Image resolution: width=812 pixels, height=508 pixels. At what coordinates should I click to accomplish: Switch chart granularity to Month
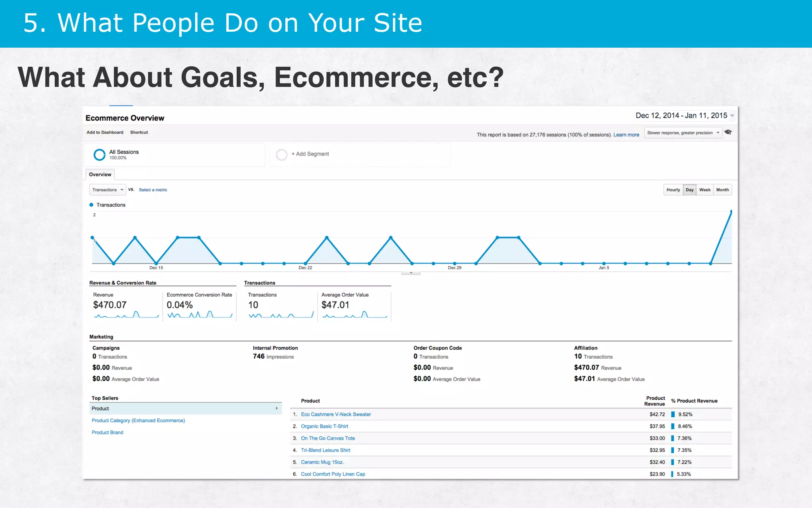pyautogui.click(x=722, y=190)
